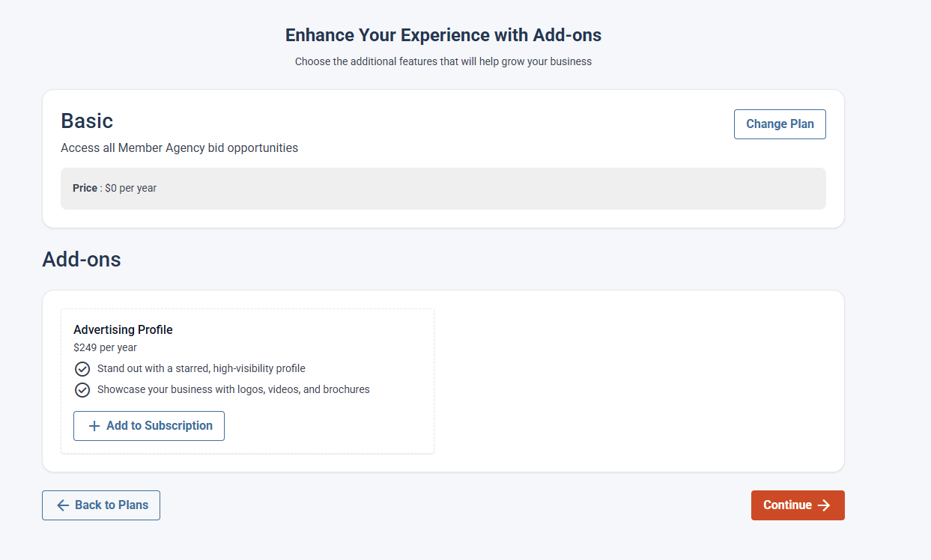Screen dimensions: 931x560
Task: Click the Basic plan heading
Action: [x=87, y=121]
